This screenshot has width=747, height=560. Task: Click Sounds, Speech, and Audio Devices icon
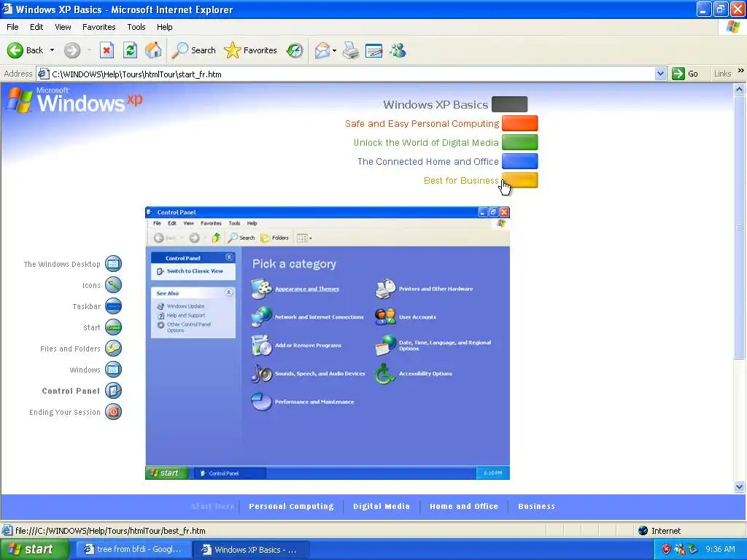(x=262, y=373)
